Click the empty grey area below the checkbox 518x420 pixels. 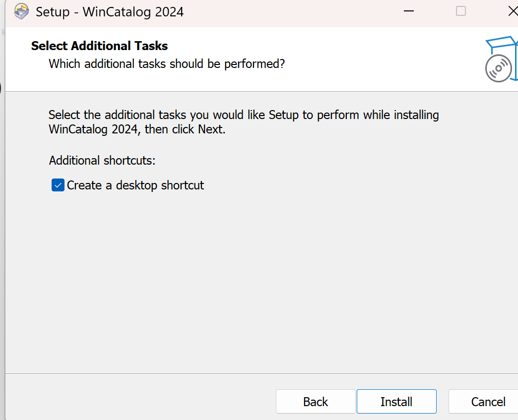coord(248,278)
